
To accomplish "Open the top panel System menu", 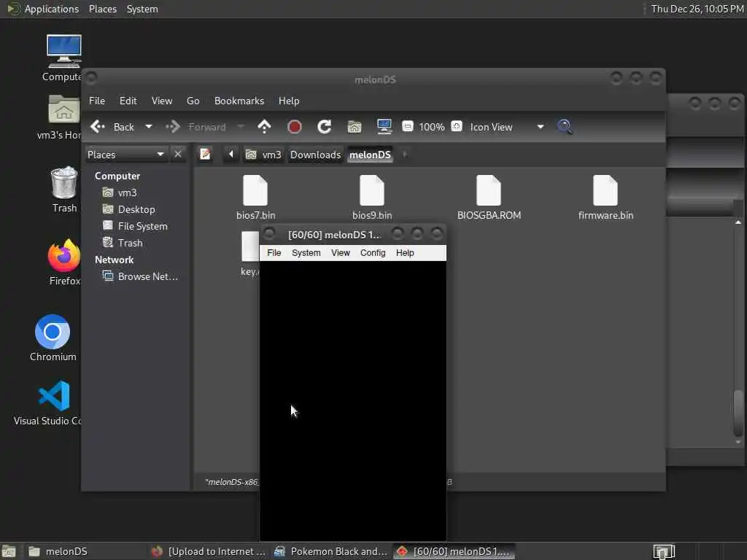I will [142, 9].
